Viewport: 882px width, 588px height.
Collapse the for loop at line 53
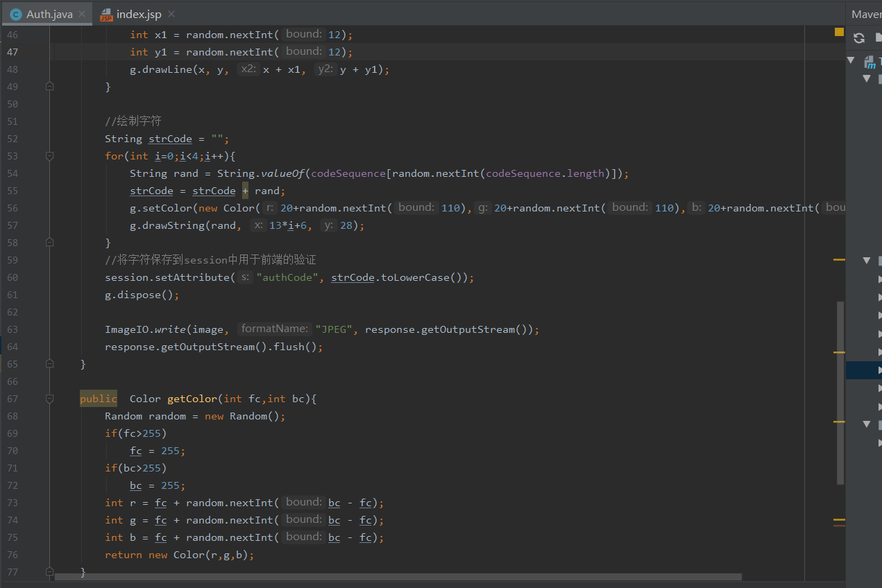[x=49, y=156]
